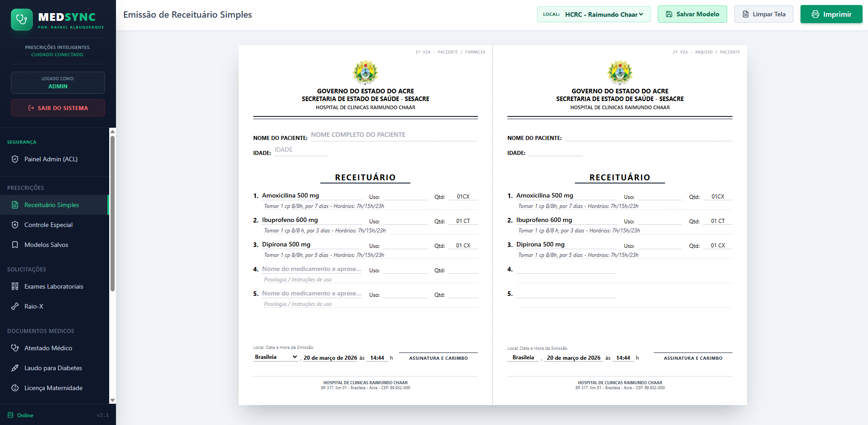Focus the patient full name field
868x425 pixels.
point(393,135)
